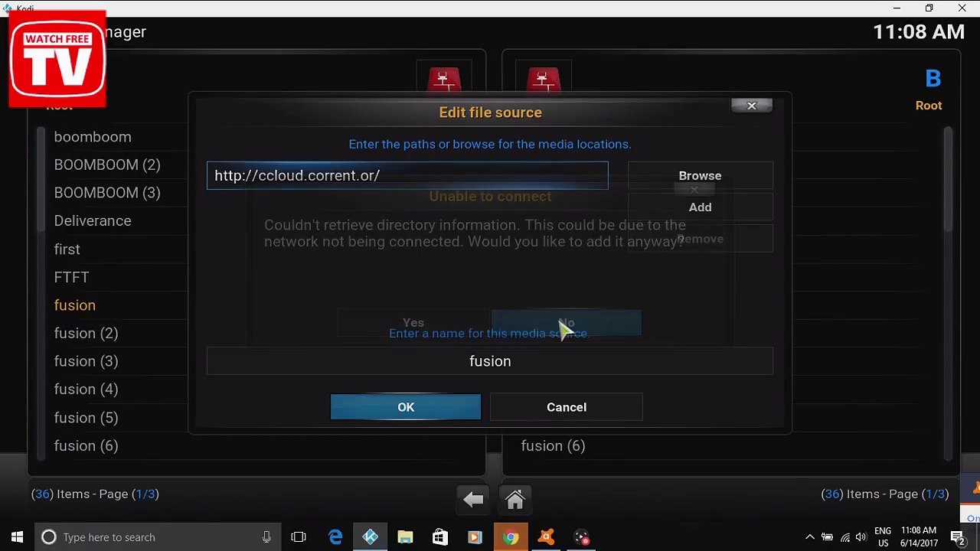The width and height of the screenshot is (980, 551).
Task: Click the right panel scrollbar
Action: pyautogui.click(x=948, y=180)
